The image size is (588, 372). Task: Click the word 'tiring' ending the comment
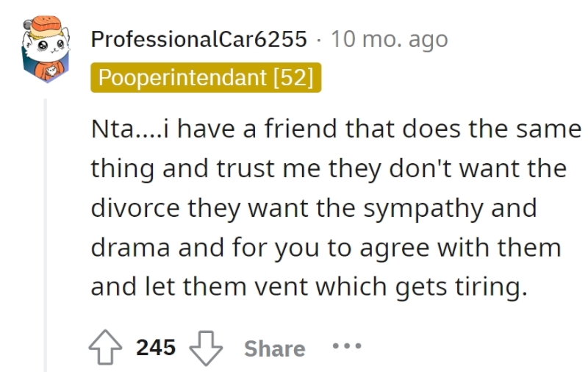tap(488, 287)
